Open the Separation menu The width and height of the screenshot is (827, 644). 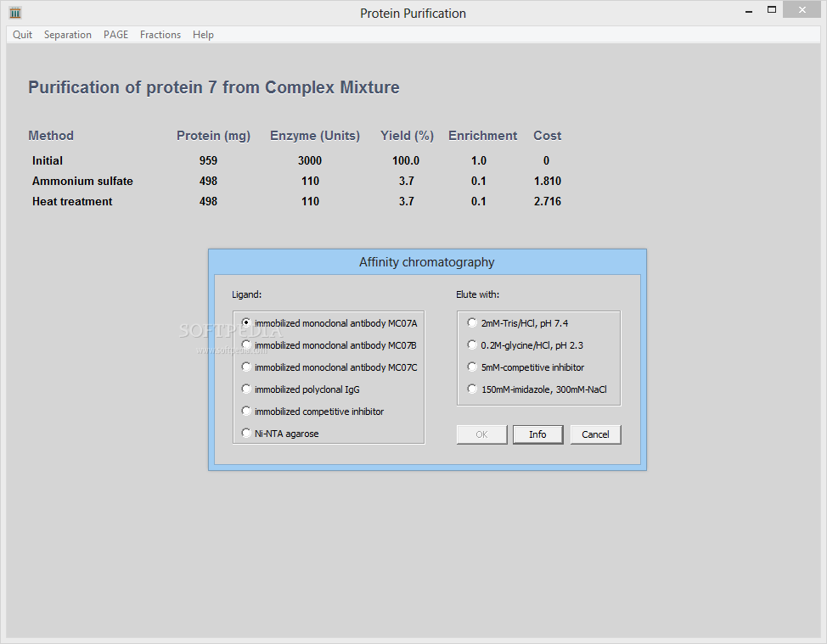(x=68, y=35)
